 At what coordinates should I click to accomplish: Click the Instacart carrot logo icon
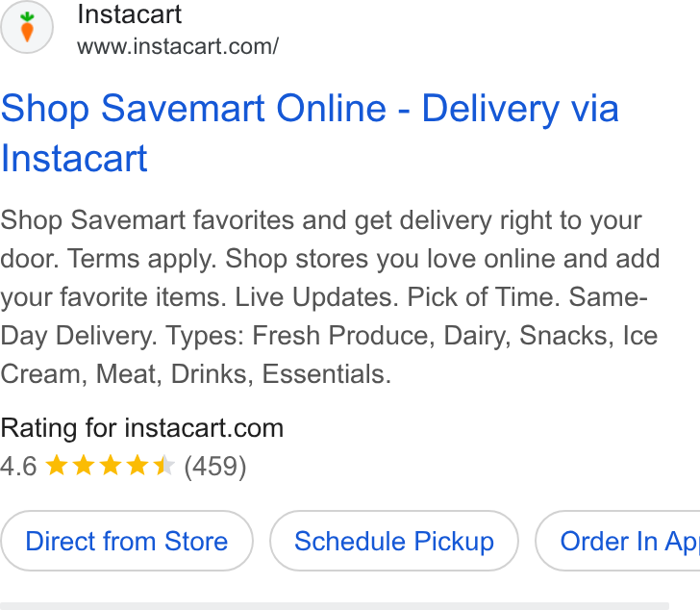click(27, 27)
